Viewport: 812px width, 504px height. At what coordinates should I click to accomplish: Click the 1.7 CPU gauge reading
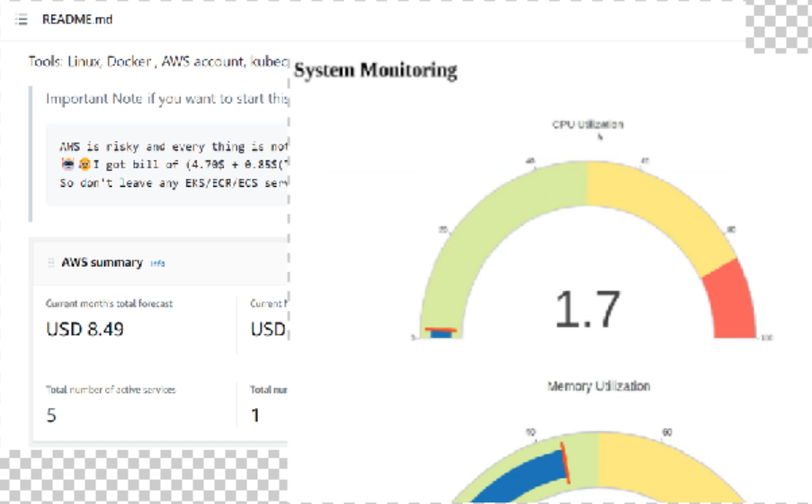(588, 309)
